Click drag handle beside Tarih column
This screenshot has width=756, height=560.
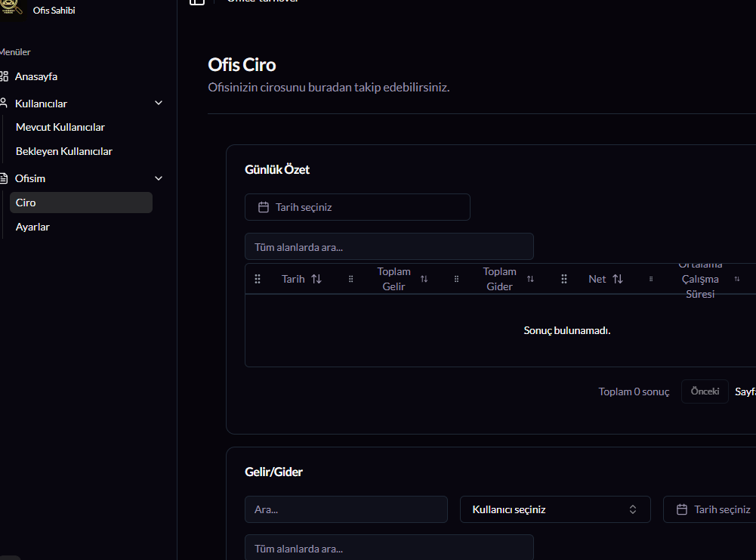pyautogui.click(x=258, y=279)
